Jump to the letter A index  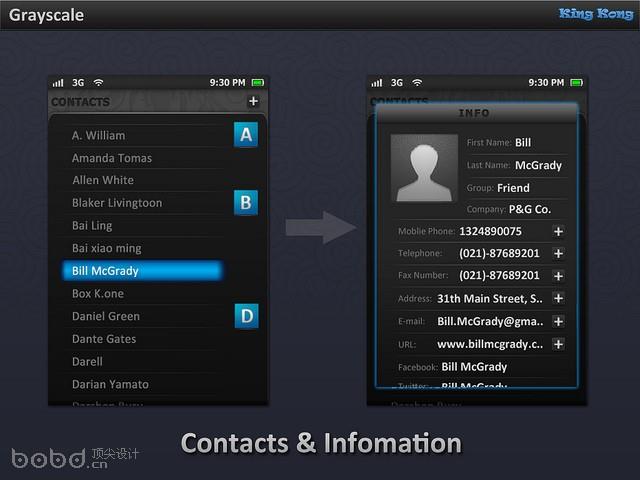point(246,135)
